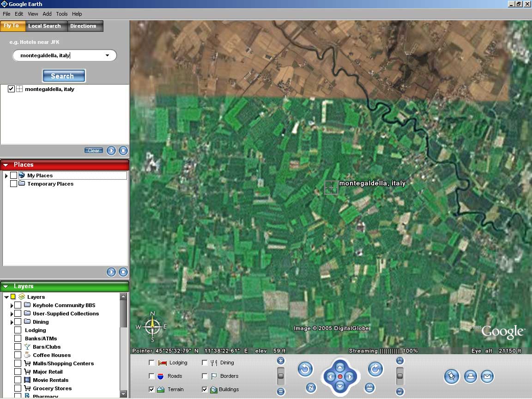Click the print button

tap(470, 376)
